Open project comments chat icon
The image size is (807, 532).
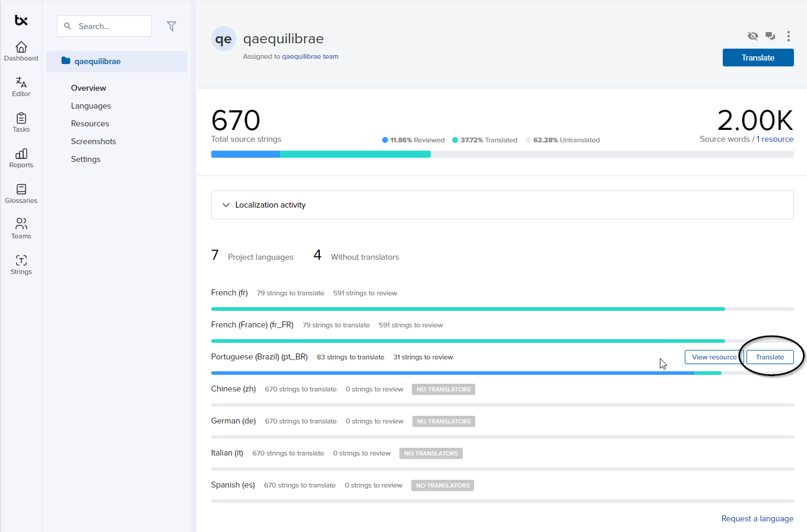pos(770,36)
